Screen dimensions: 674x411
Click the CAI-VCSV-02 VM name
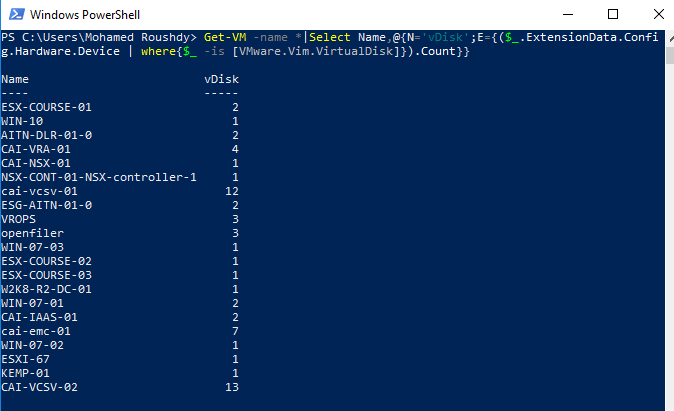pos(39,387)
